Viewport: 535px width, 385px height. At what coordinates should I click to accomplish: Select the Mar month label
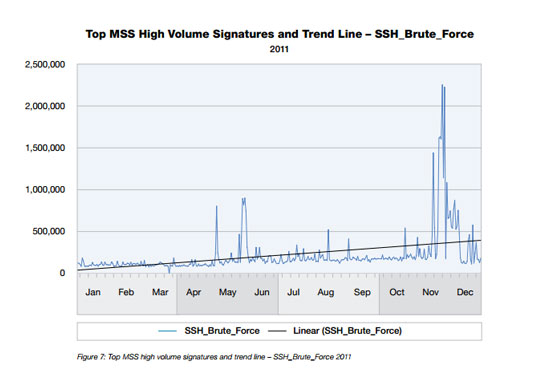[160, 292]
